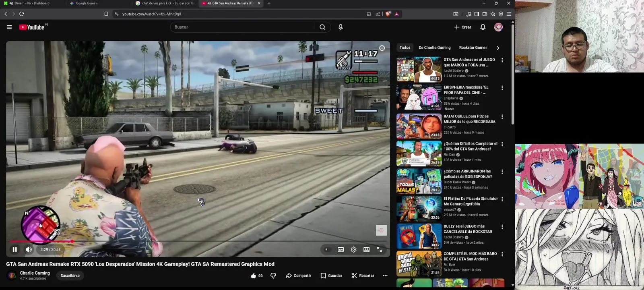Enter fullscreen mode in the player

pyautogui.click(x=379, y=250)
